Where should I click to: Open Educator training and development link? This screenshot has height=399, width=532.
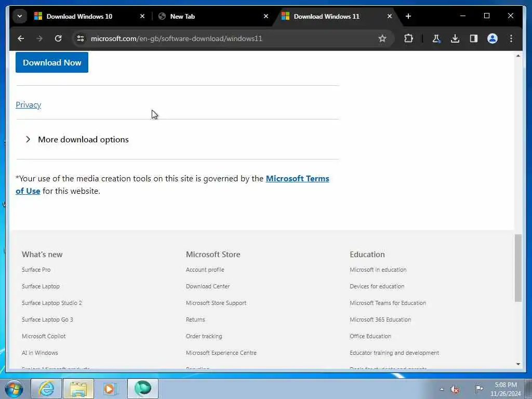point(394,353)
